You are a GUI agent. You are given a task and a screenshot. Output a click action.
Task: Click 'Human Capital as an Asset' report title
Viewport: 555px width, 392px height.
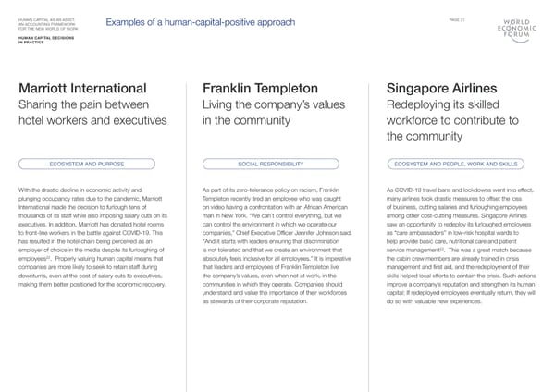(48, 24)
